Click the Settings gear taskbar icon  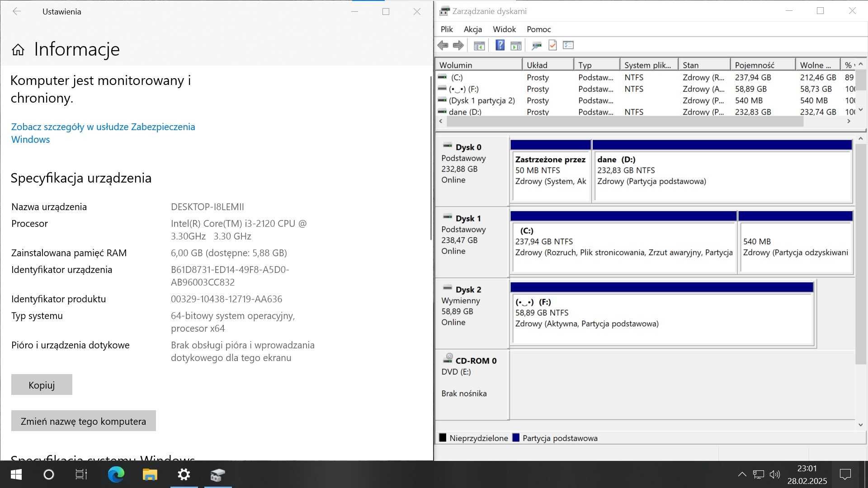click(x=184, y=474)
